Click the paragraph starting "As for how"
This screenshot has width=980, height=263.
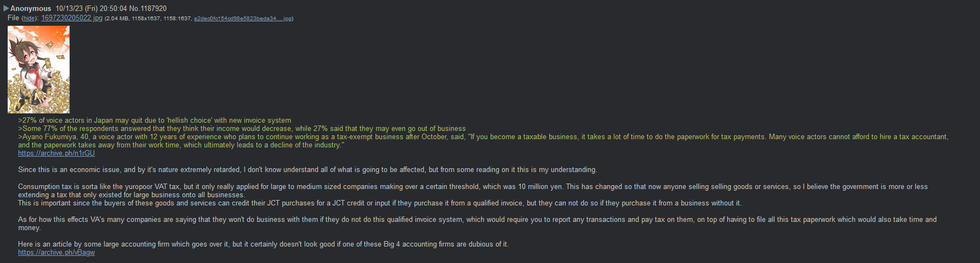pyautogui.click(x=477, y=220)
